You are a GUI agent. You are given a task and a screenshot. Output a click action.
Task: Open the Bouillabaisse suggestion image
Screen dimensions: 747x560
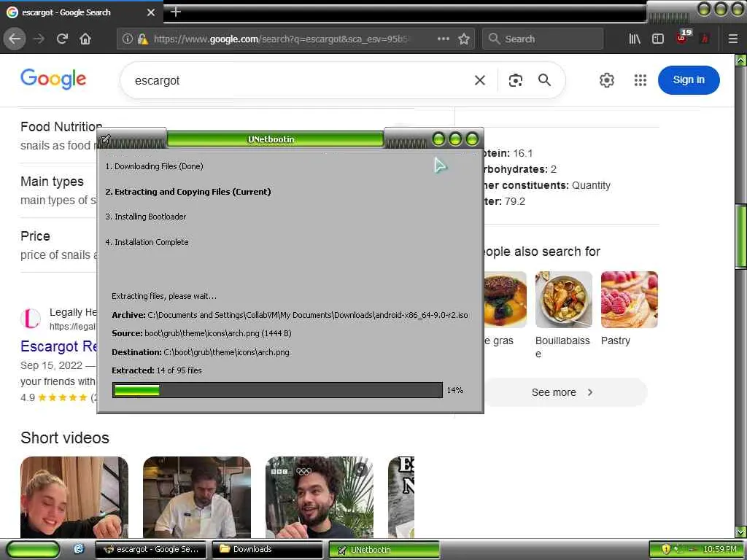pyautogui.click(x=564, y=300)
